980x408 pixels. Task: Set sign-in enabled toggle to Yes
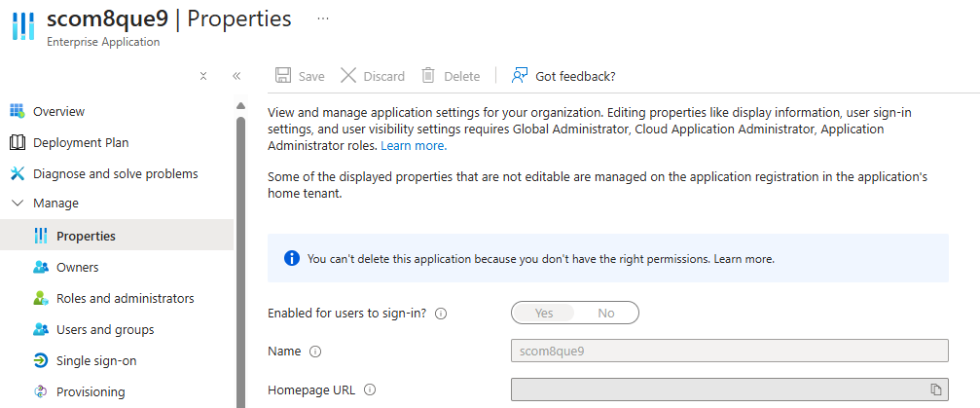coord(544,313)
